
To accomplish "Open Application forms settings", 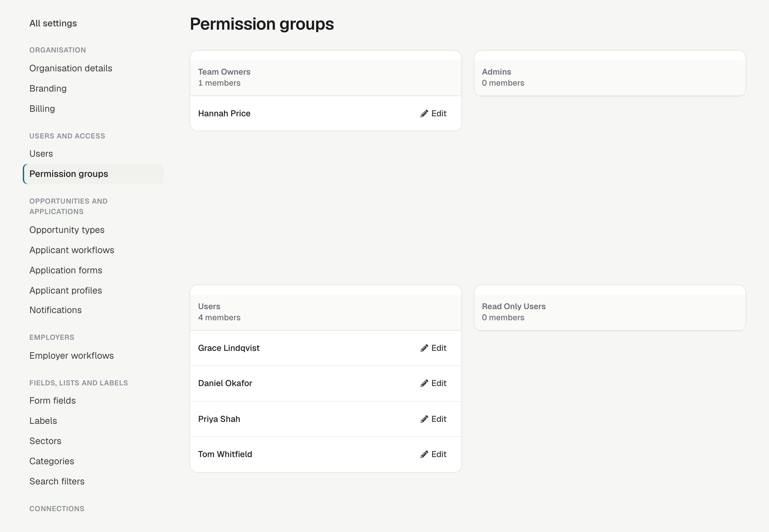I will (66, 270).
